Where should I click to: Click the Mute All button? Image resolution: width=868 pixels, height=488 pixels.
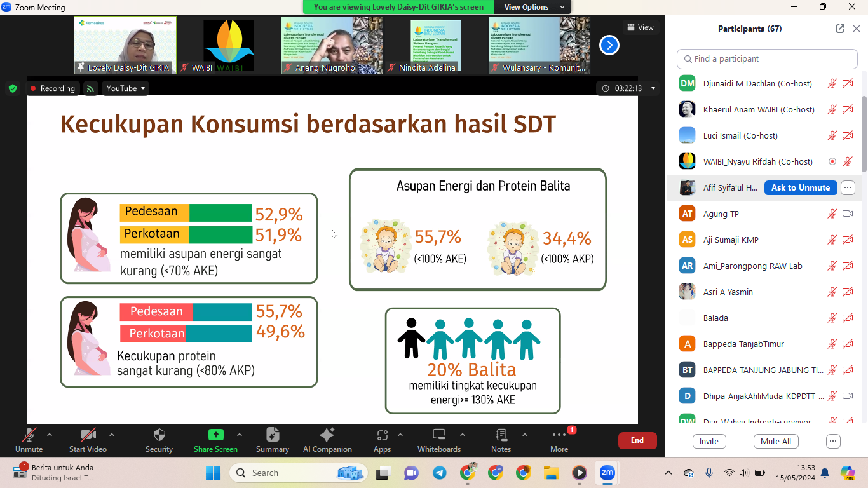[x=776, y=442]
